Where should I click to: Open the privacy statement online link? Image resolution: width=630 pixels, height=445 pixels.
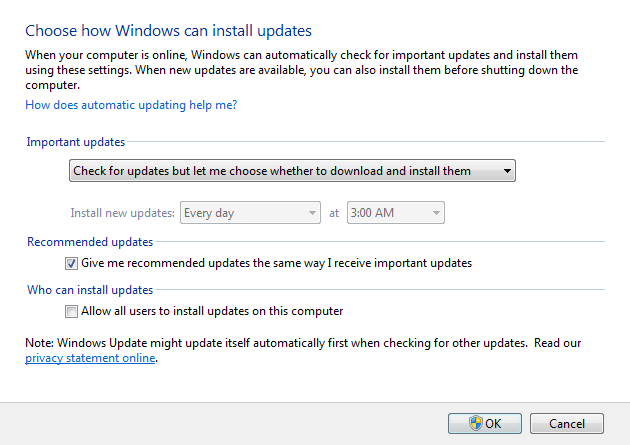90,358
